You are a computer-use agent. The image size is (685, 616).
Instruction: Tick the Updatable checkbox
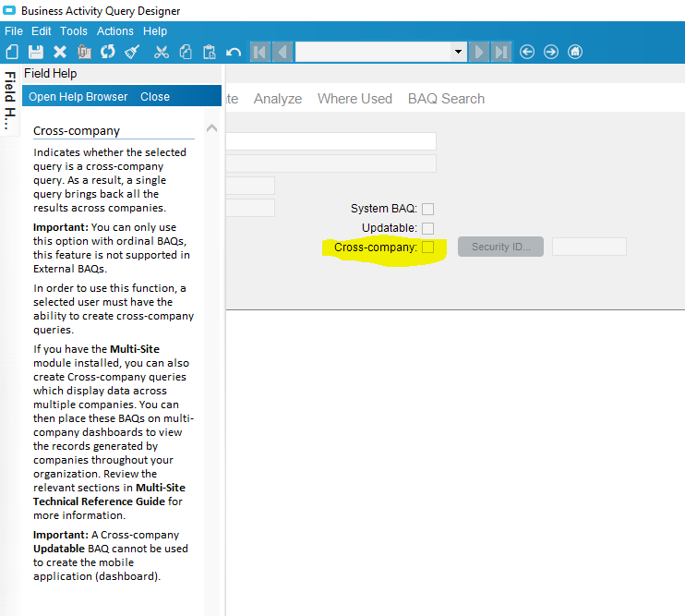(427, 228)
